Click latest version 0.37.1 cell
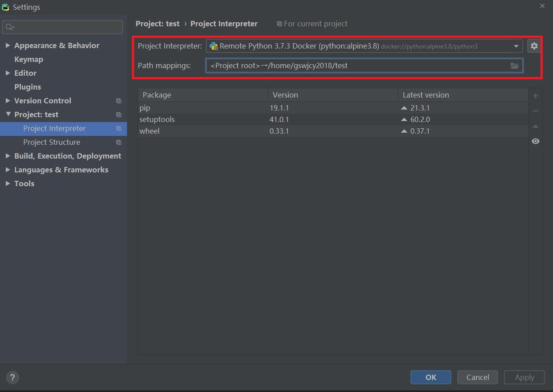The height and width of the screenshot is (392, 553). pos(420,131)
